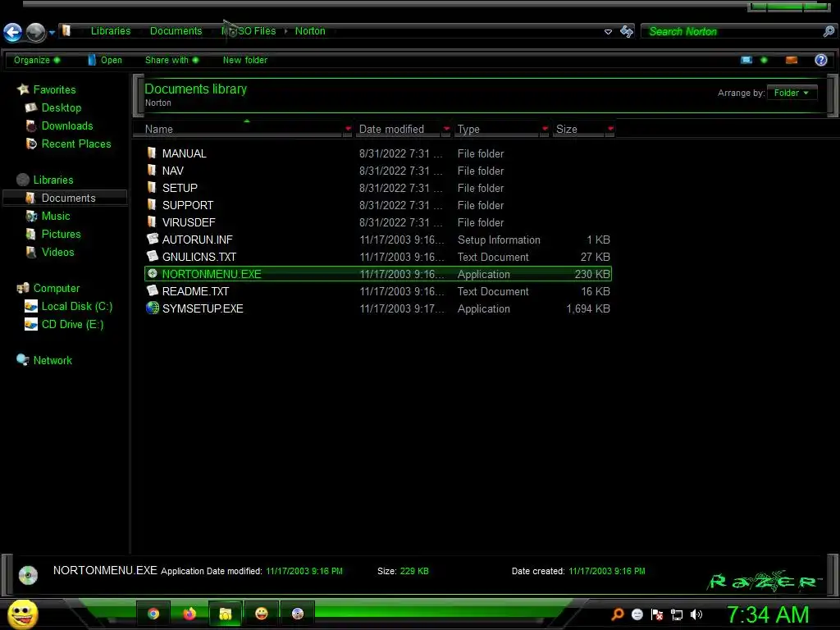Viewport: 840px width, 630px height.
Task: Select the MANUAL folder icon
Action: [152, 153]
